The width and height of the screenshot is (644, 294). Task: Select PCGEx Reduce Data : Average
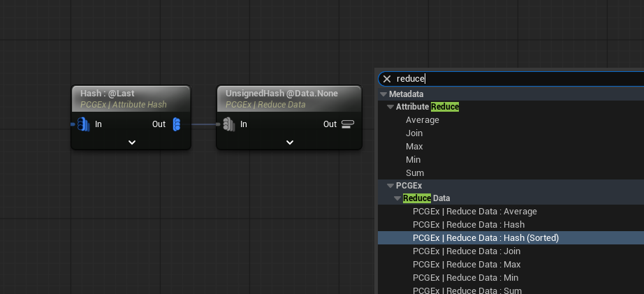(474, 212)
